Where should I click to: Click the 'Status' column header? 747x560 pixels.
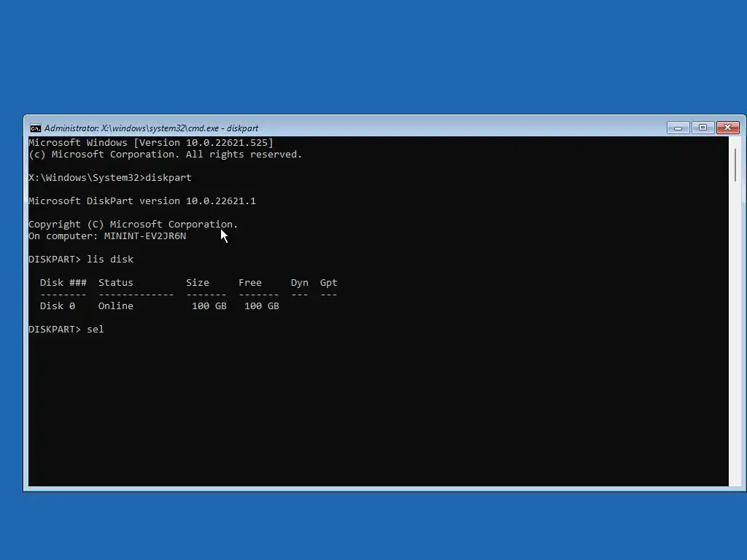point(116,283)
